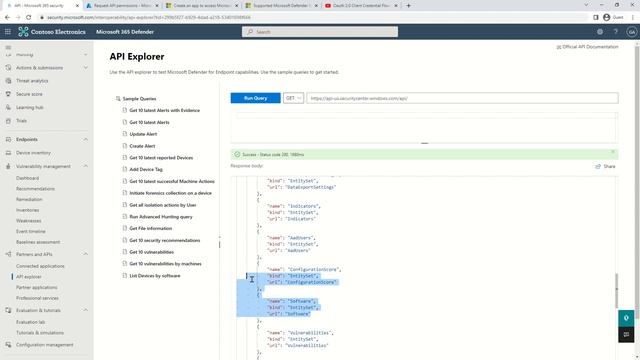Select Get File information query
Image resolution: width=640 pixels, height=360 pixels.
click(x=151, y=229)
